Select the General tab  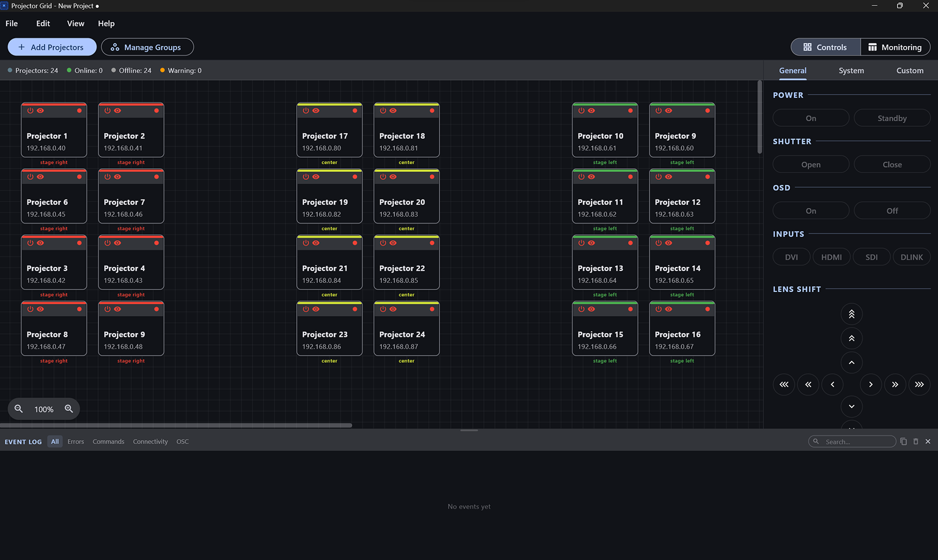tap(792, 70)
